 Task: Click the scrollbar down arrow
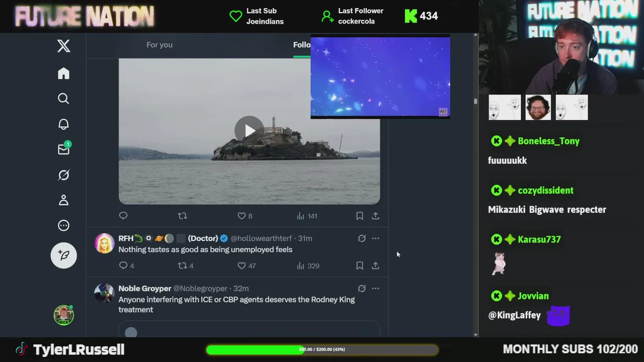(475, 334)
